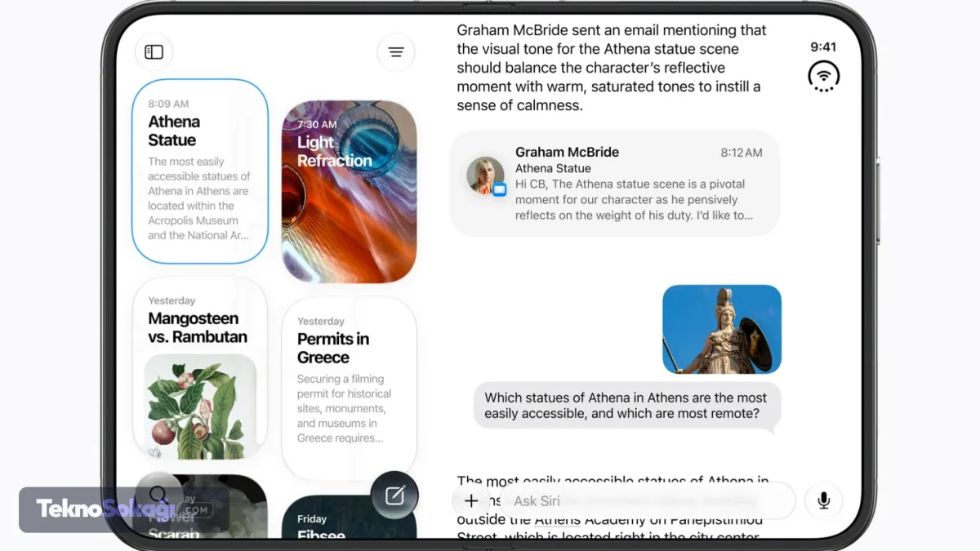980x551 pixels.
Task: Tap the microphone dictation icon
Action: click(x=823, y=500)
